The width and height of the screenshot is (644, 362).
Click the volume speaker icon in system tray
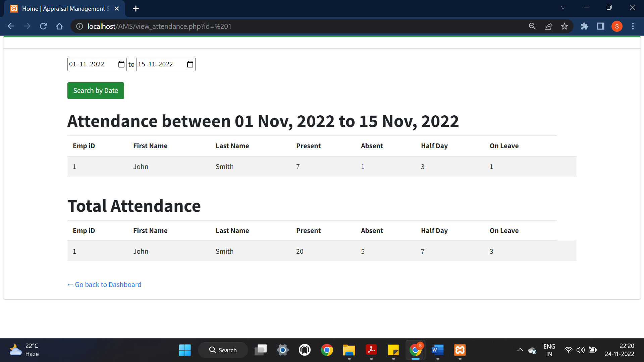click(x=581, y=350)
